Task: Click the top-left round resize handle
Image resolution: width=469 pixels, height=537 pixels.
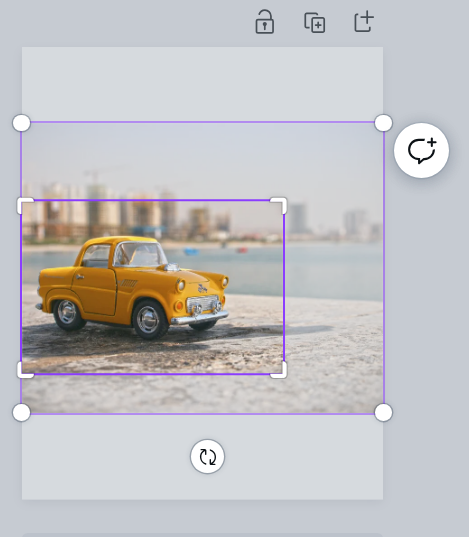Action: point(22,123)
